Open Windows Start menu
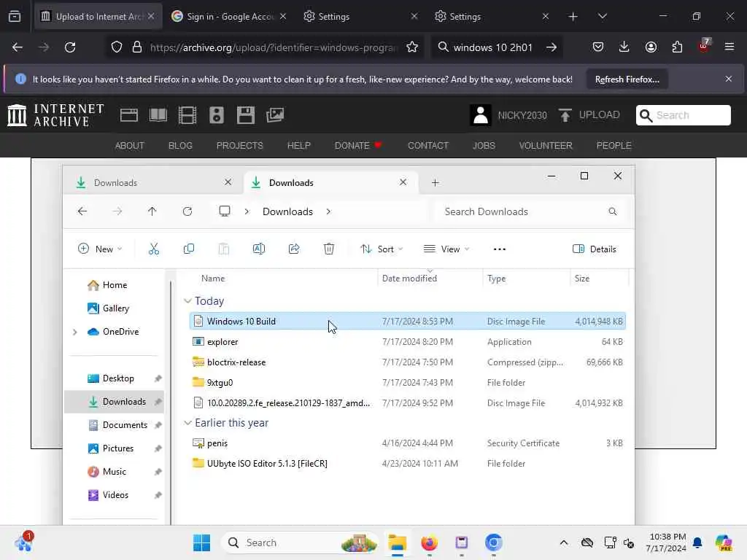This screenshot has height=560, width=747. [201, 542]
